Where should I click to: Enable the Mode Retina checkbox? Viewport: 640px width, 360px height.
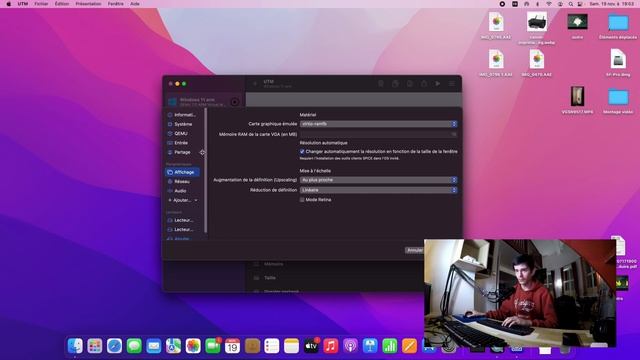point(302,200)
